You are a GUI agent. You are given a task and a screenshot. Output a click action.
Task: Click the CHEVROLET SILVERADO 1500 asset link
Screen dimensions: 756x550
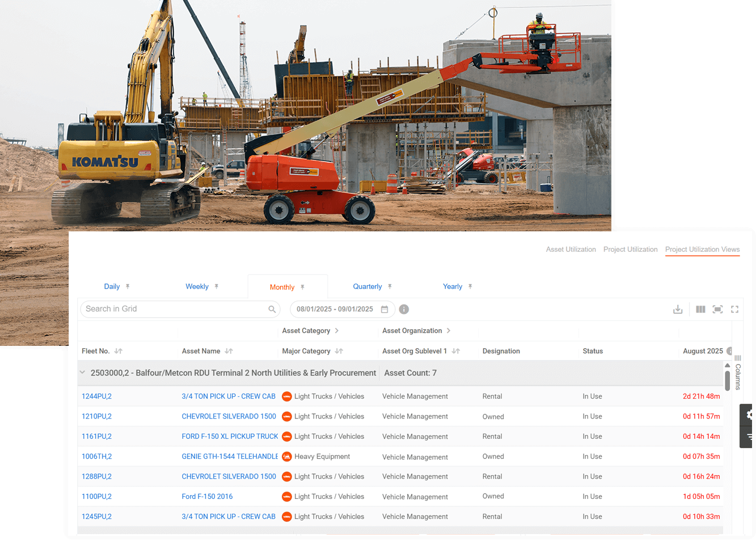point(229,416)
